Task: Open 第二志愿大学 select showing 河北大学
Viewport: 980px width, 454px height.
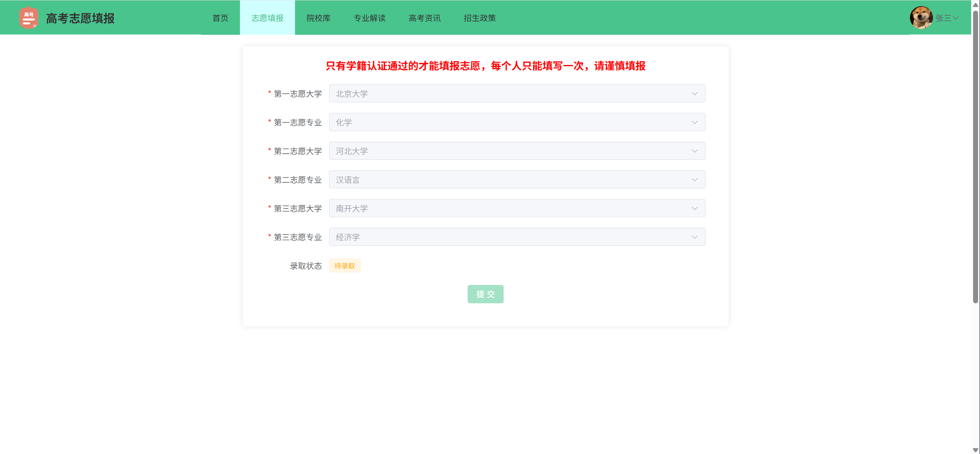Action: (x=517, y=151)
